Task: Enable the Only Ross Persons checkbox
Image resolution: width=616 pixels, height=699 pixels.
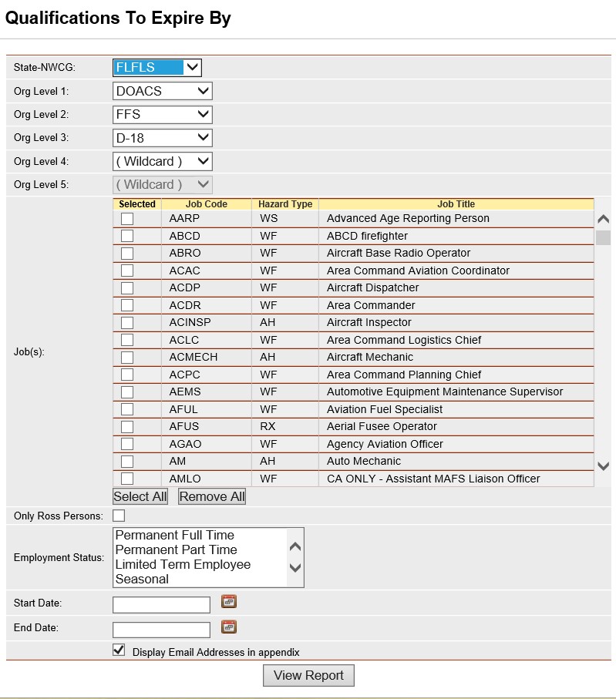Action: tap(119, 516)
